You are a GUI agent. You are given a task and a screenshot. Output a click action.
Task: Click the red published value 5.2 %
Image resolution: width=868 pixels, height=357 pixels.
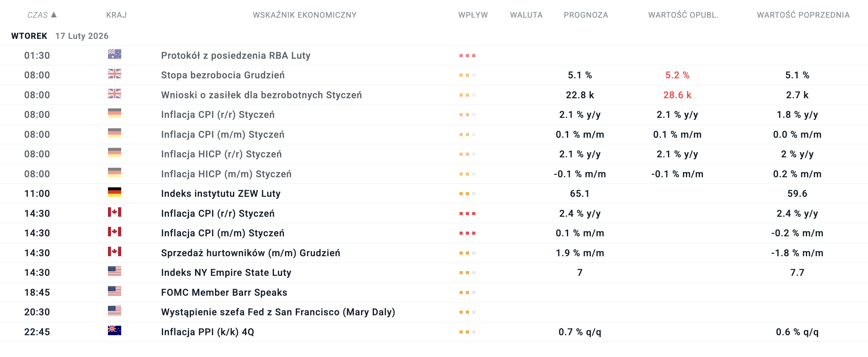pos(677,75)
